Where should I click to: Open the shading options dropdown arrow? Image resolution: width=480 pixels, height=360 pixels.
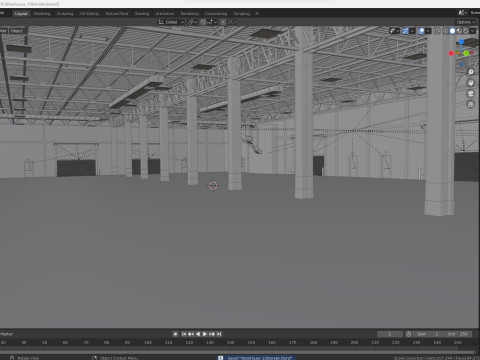click(x=473, y=31)
